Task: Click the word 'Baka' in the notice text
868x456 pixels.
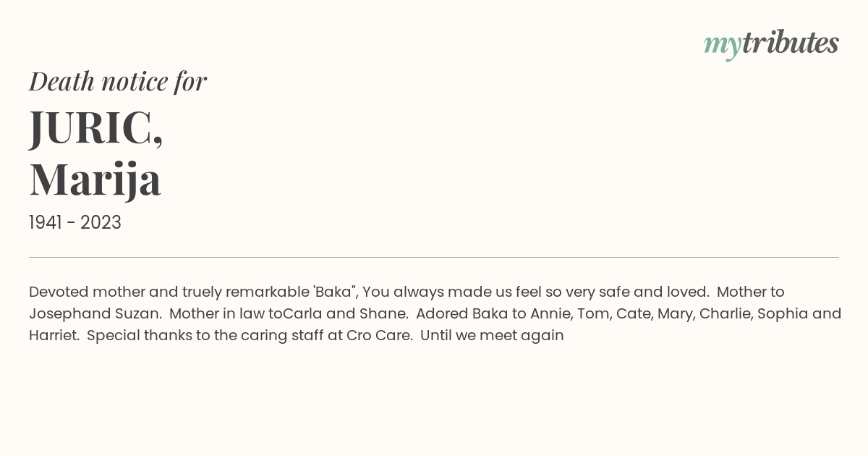Action: coord(336,292)
